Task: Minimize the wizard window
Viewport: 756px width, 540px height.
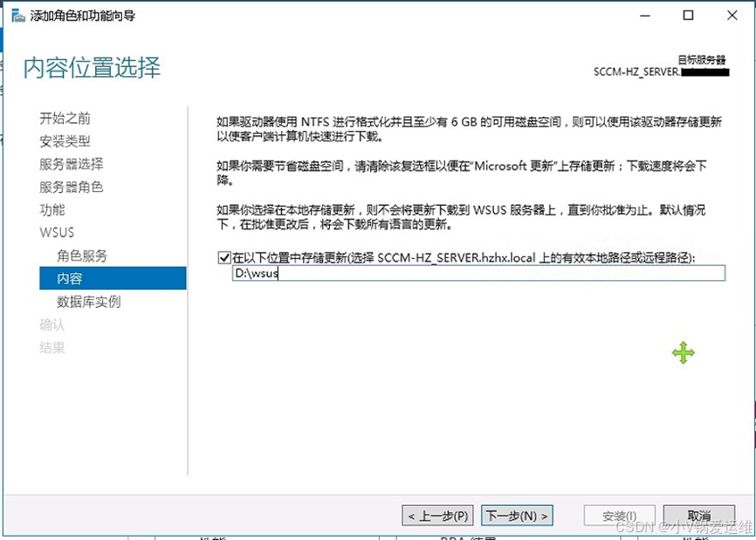Action: pyautogui.click(x=643, y=16)
